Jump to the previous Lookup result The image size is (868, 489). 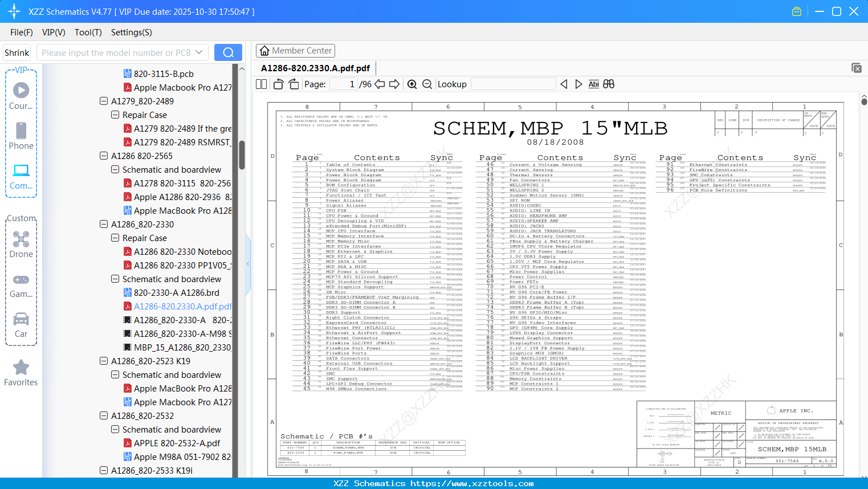[x=564, y=84]
